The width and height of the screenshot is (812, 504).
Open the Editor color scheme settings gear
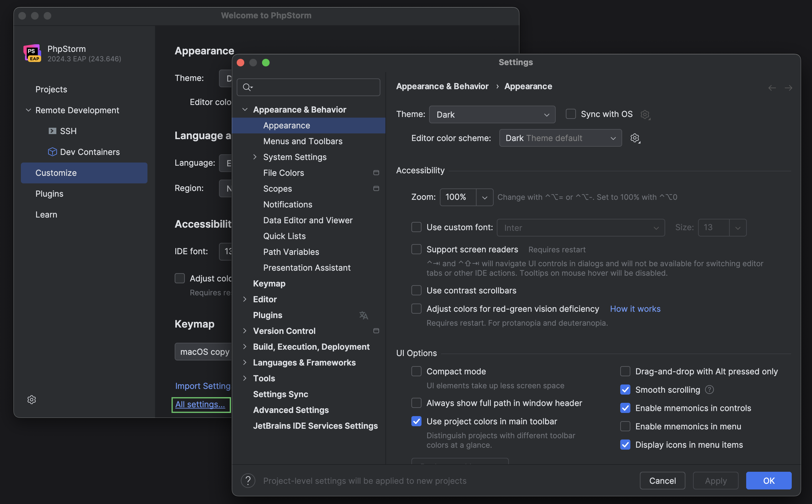tap(635, 138)
